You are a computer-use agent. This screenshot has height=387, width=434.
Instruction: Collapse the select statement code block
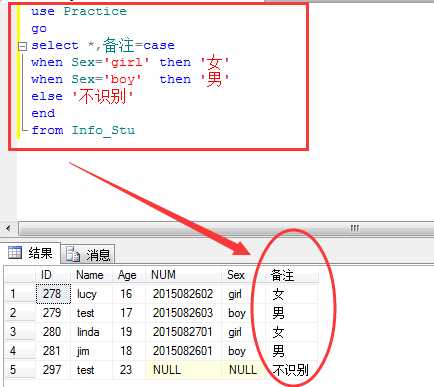[x=22, y=46]
